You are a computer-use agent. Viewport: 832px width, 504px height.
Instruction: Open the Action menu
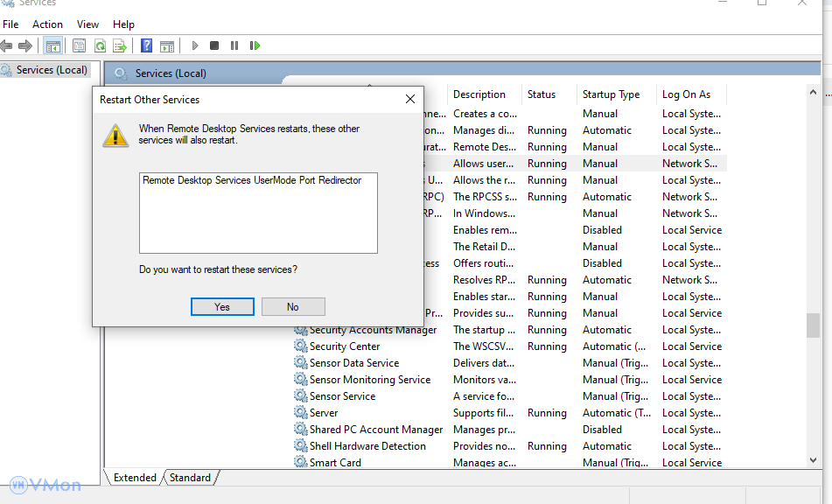tap(47, 24)
